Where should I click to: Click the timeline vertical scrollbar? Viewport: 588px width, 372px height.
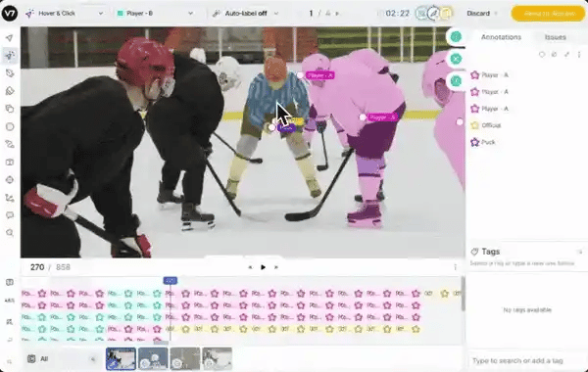[x=463, y=295]
